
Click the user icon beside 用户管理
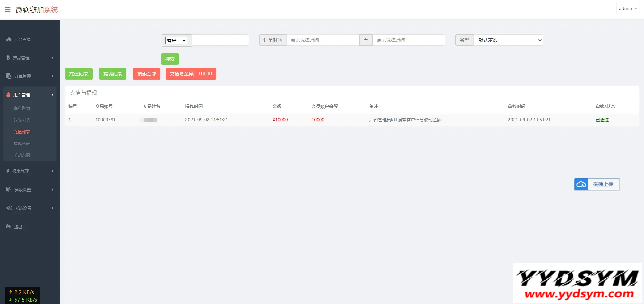click(8, 95)
